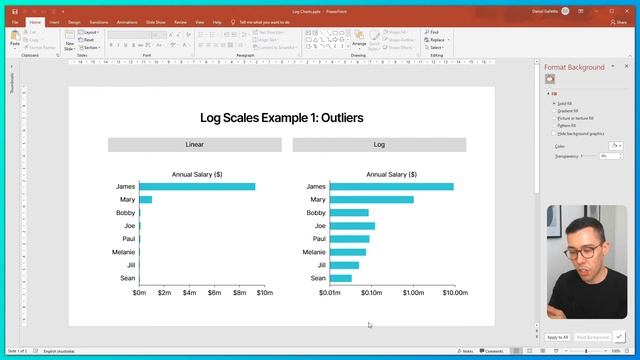
Task: Open the Font name combo box
Action: (x=129, y=35)
